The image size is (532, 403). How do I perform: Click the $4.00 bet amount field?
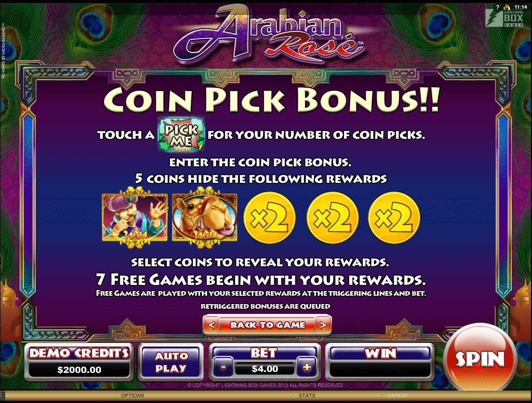point(265,369)
